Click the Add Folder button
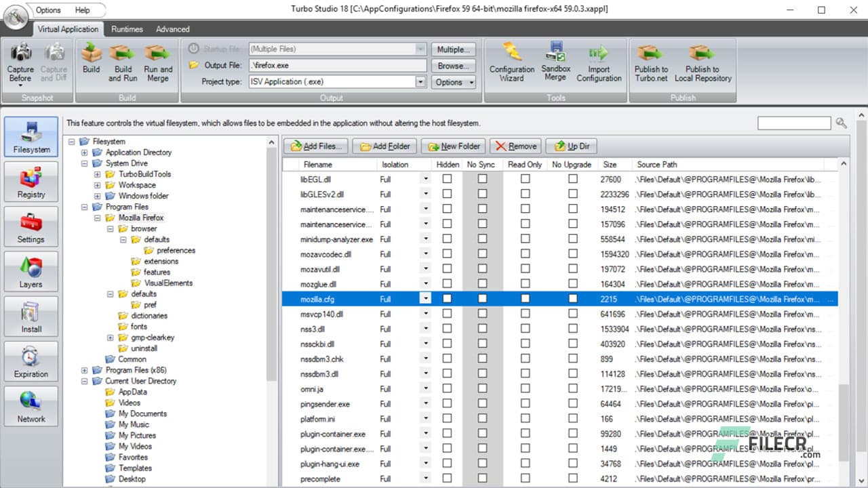 pyautogui.click(x=384, y=146)
